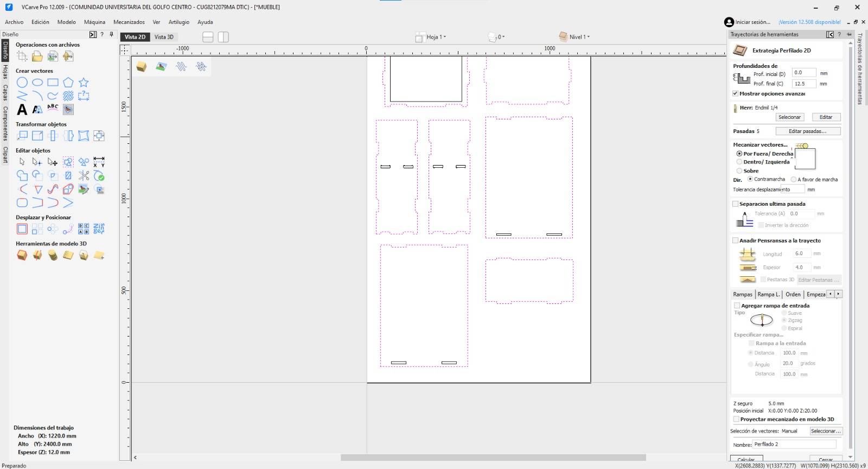868x469 pixels.
Task: Click the toolpath preview image icon in view toolbar
Action: click(x=161, y=66)
